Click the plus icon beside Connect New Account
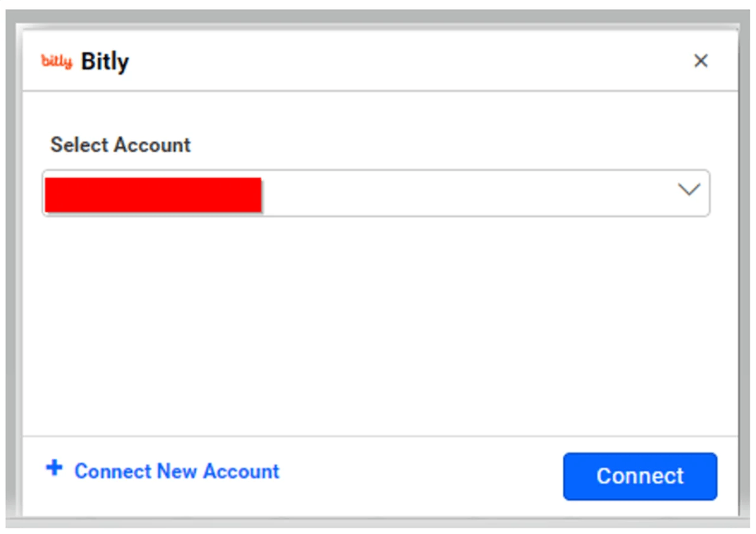 pyautogui.click(x=54, y=468)
